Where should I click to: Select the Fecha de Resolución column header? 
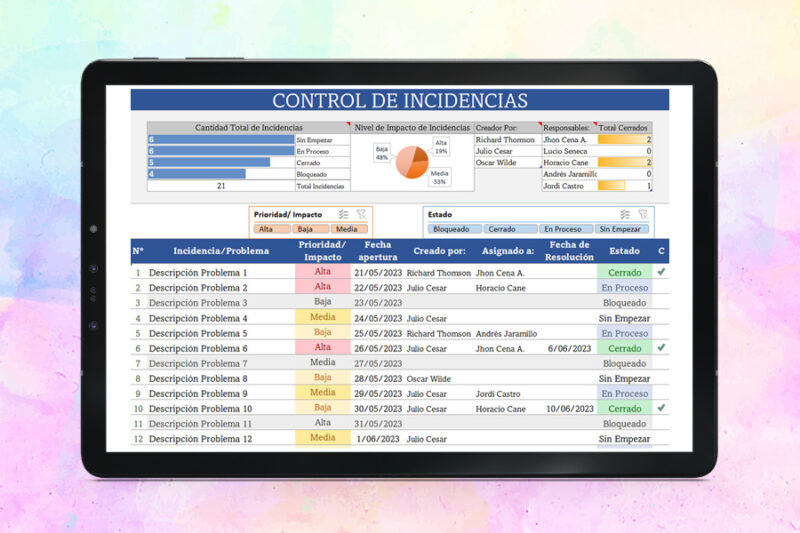point(569,251)
